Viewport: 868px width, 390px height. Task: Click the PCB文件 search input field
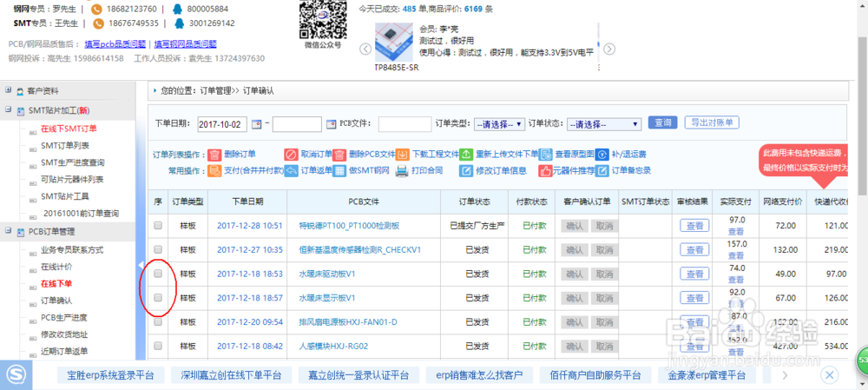point(404,124)
